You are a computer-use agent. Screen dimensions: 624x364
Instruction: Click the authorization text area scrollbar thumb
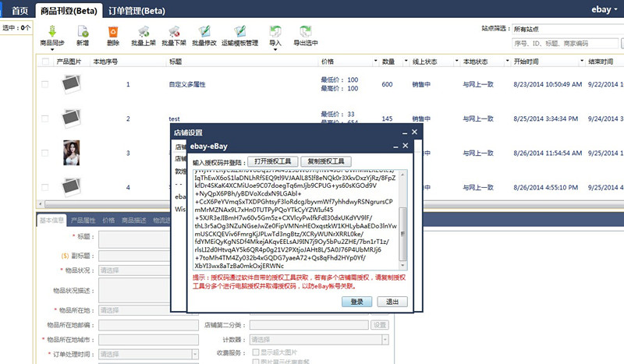pyautogui.click(x=402, y=234)
